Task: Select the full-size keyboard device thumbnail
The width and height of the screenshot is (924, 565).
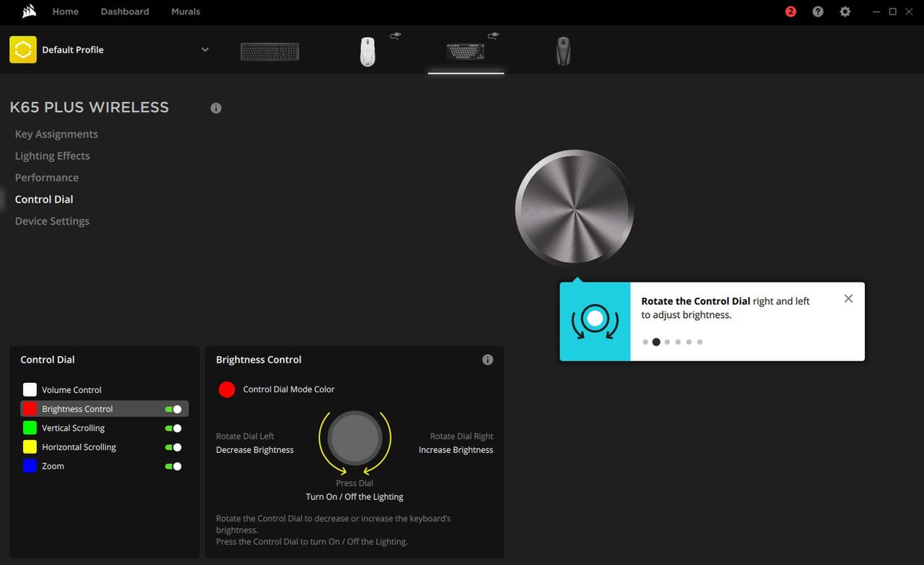Action: coord(269,51)
